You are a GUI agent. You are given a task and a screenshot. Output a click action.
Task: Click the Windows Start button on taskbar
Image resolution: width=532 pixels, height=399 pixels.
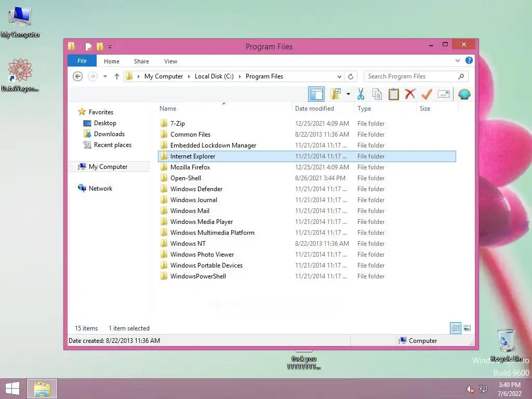(x=12, y=389)
